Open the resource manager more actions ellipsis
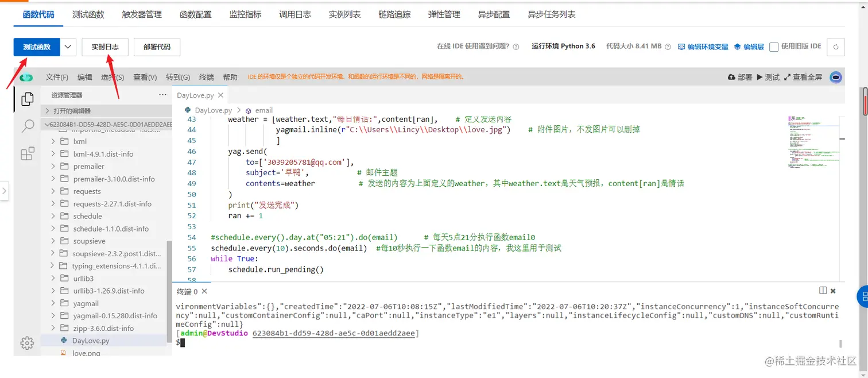This screenshot has width=868, height=378. click(x=162, y=95)
